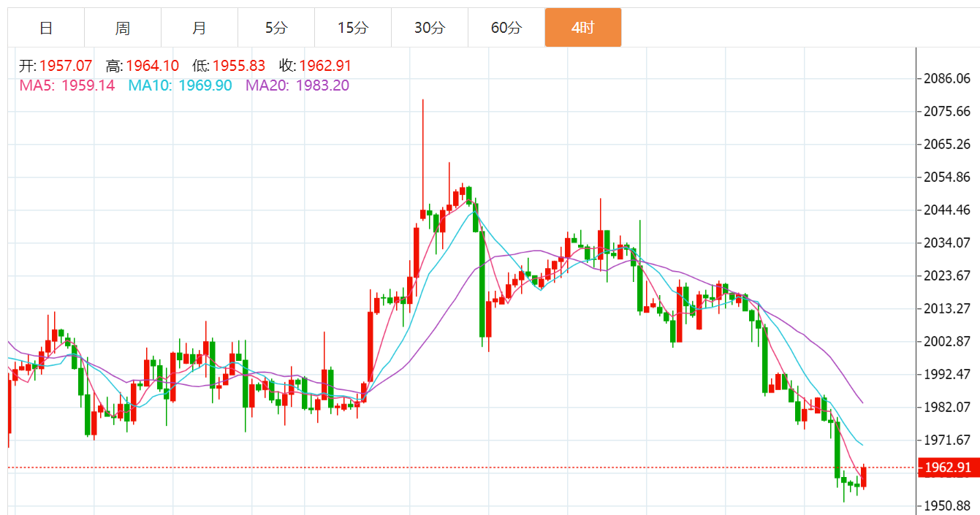Click the open price value 1957.07

point(66,66)
